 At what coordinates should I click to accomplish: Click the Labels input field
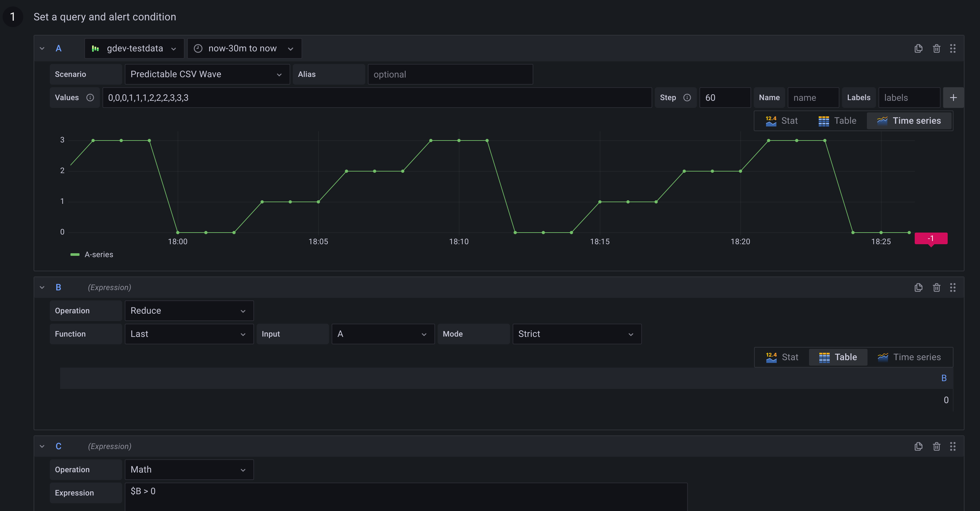tap(909, 98)
